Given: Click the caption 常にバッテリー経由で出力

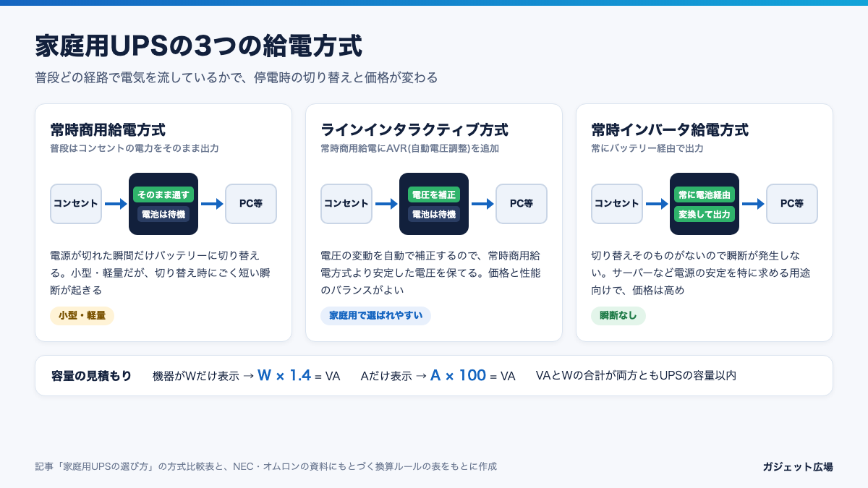Looking at the screenshot, I should click(647, 148).
